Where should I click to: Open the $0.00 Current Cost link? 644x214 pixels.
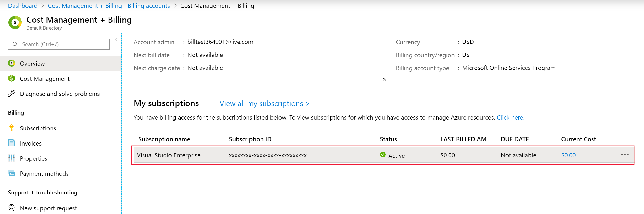(x=568, y=155)
